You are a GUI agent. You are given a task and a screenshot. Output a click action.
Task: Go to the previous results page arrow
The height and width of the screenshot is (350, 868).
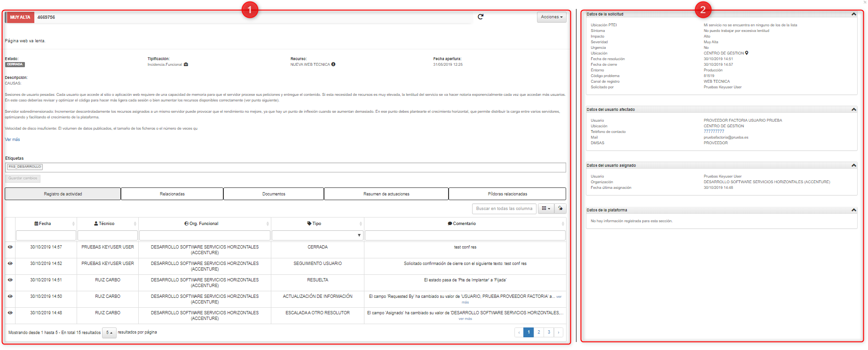click(x=519, y=332)
